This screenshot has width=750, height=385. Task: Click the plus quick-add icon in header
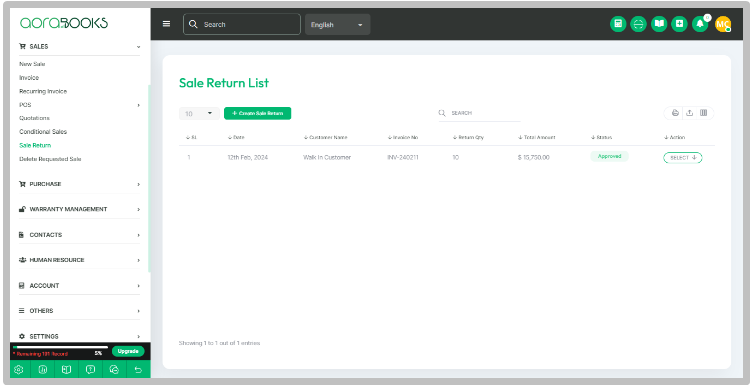point(679,24)
